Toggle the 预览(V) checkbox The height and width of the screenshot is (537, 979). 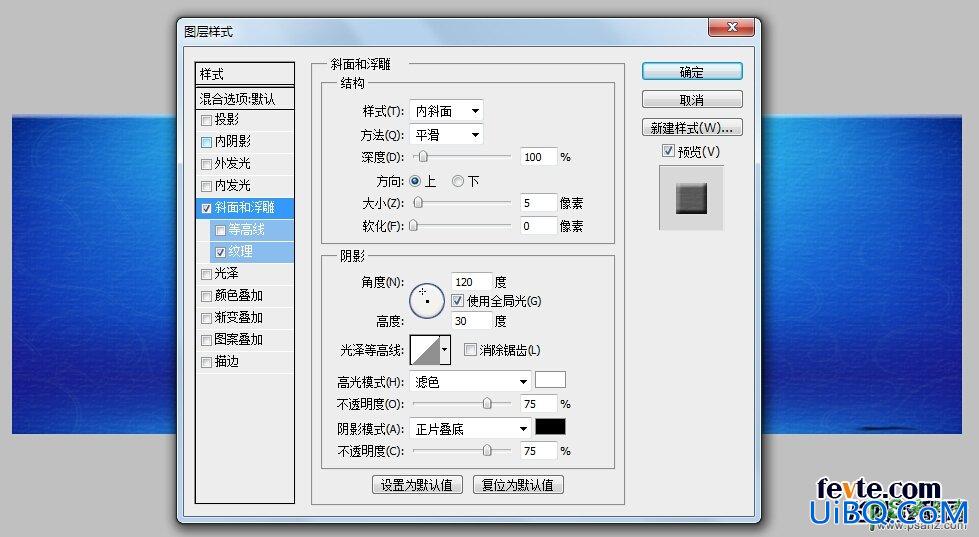668,150
